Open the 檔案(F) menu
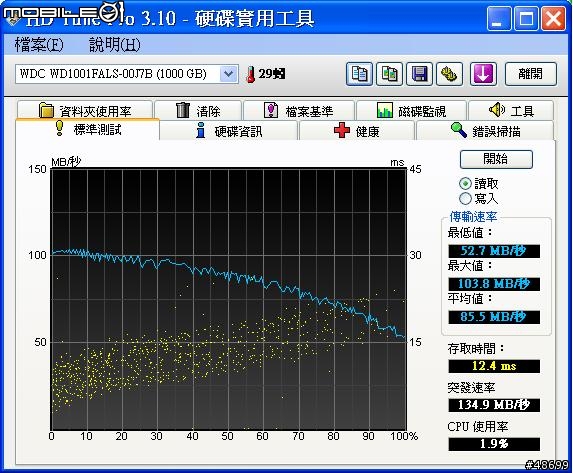This screenshot has width=573, height=473. [x=39, y=45]
